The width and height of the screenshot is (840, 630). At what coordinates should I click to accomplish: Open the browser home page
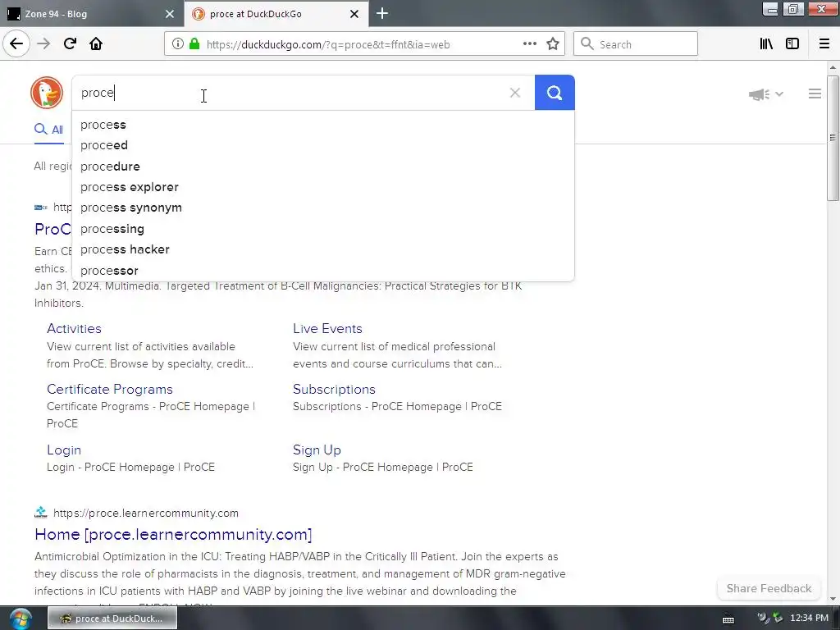pyautogui.click(x=96, y=44)
